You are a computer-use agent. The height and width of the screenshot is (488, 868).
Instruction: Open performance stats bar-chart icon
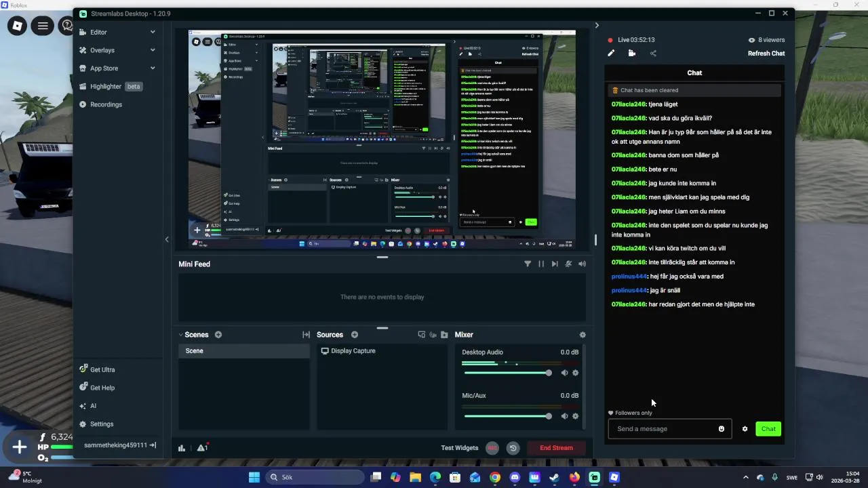click(x=182, y=448)
